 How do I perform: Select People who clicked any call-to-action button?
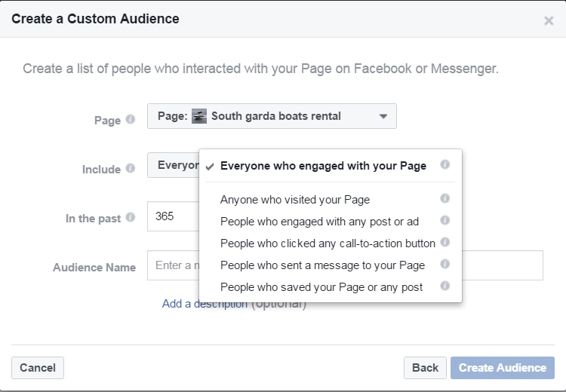point(330,243)
